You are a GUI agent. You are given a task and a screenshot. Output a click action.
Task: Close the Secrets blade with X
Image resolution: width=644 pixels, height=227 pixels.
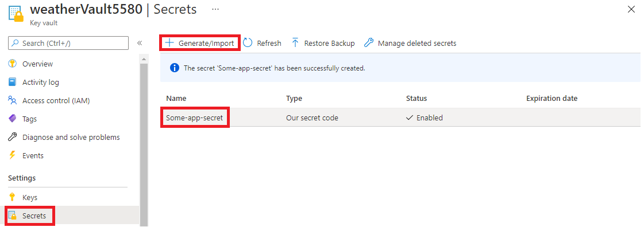click(631, 9)
